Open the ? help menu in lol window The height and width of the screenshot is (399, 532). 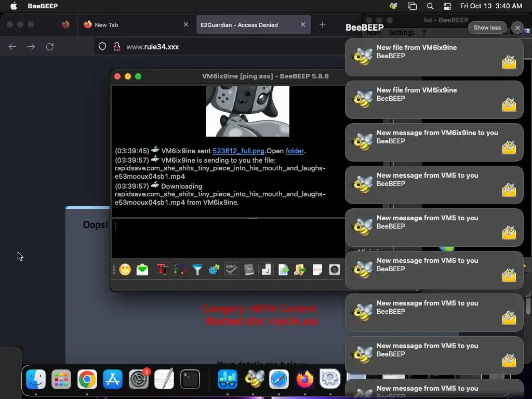pos(424,33)
